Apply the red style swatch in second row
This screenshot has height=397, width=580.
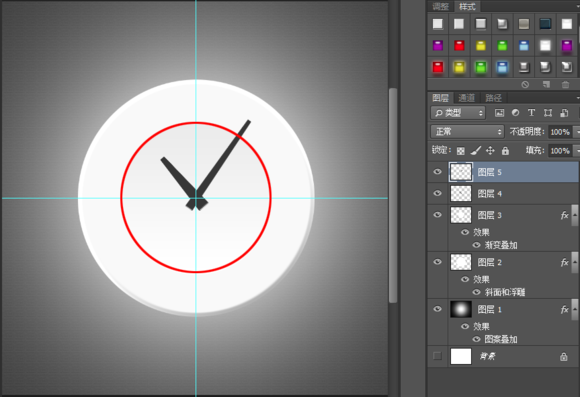click(459, 46)
